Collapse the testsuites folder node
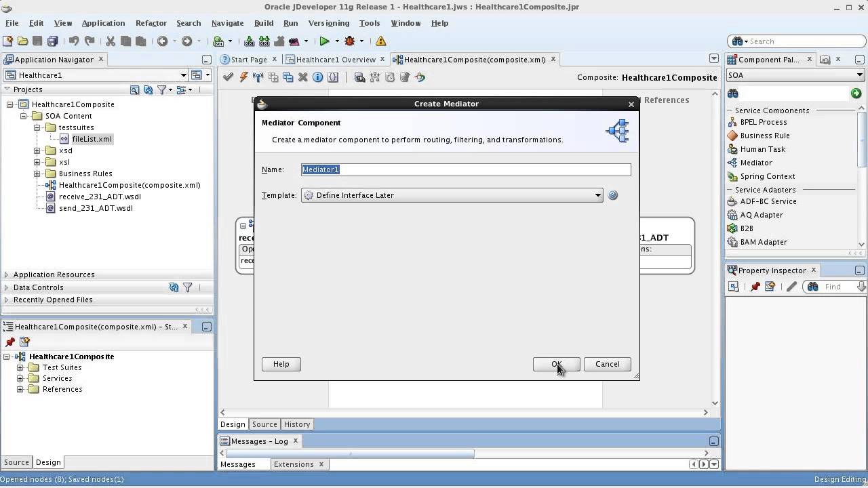The height and width of the screenshot is (488, 868). click(x=37, y=127)
